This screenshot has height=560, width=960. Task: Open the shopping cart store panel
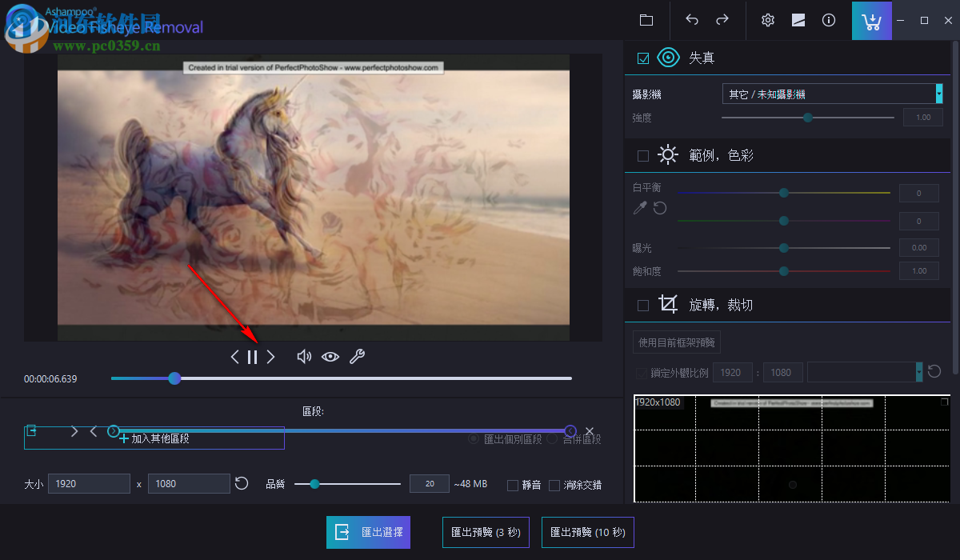(871, 20)
